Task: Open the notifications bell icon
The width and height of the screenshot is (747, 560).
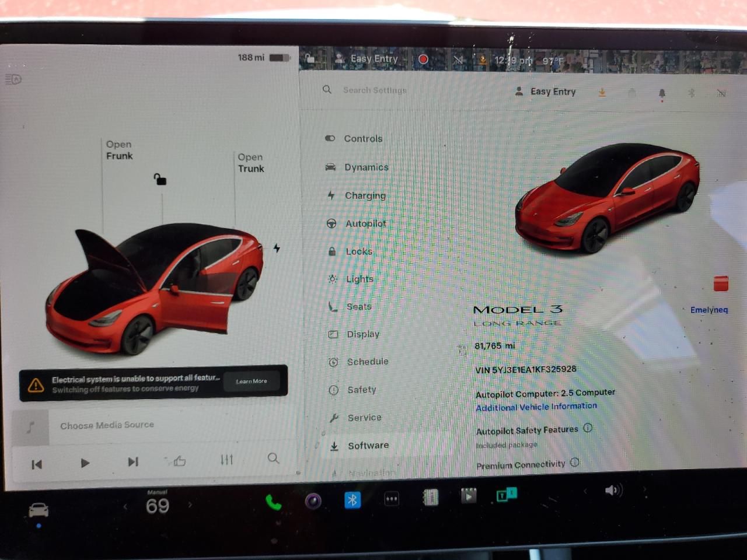Action: (662, 93)
